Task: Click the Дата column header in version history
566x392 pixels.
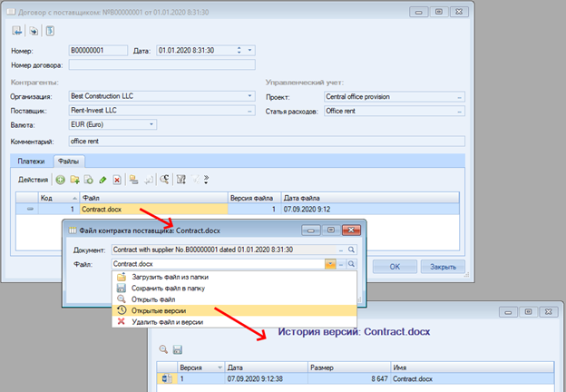Action: pos(266,367)
